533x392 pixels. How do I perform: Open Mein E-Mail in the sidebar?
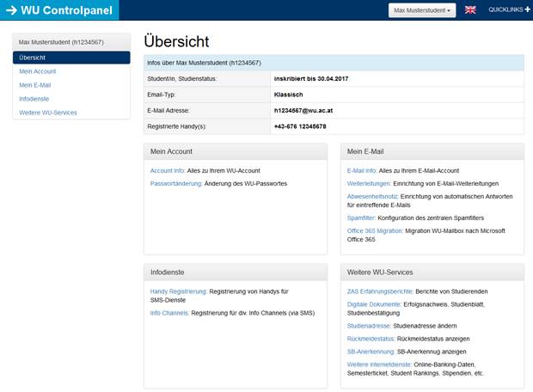[35, 85]
